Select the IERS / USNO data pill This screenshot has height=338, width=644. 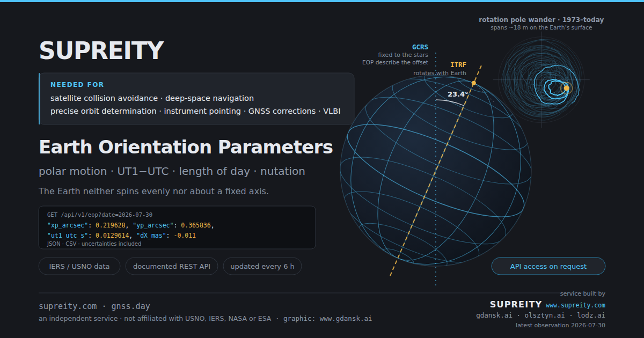(79, 266)
